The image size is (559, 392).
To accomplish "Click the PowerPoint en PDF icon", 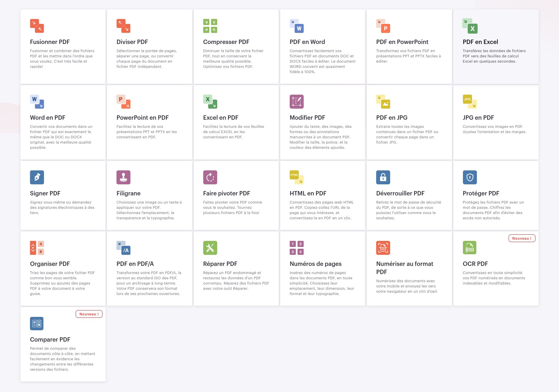I will 123,102.
